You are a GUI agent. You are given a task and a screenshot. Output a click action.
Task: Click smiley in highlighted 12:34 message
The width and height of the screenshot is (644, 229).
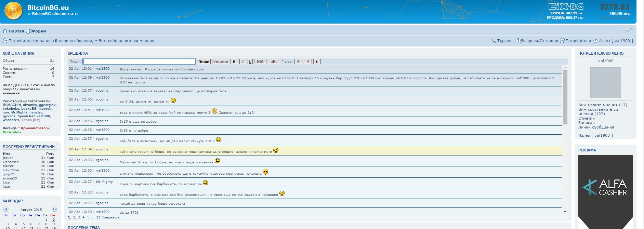click(276, 150)
